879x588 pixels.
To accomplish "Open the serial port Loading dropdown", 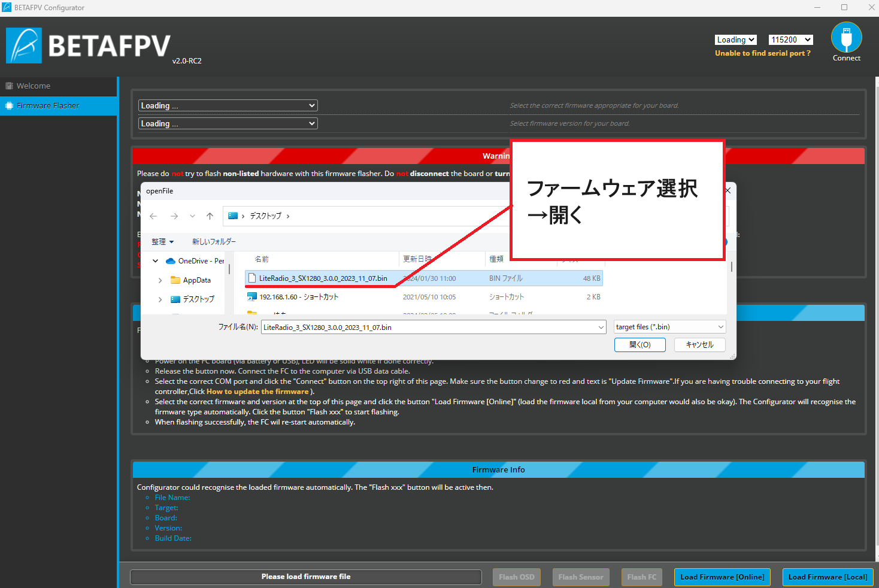I will tap(736, 40).
